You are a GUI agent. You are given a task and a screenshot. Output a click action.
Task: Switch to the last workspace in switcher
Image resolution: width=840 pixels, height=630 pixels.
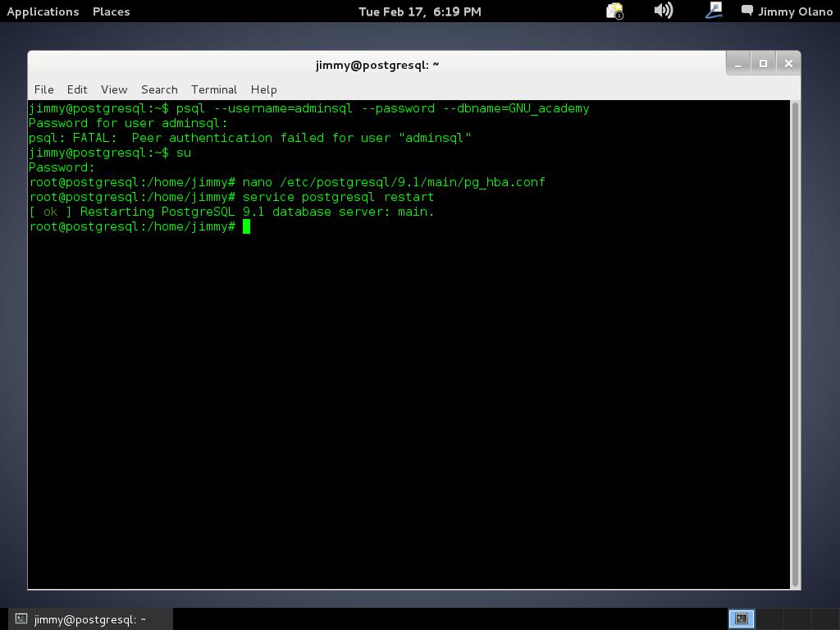tap(824, 619)
